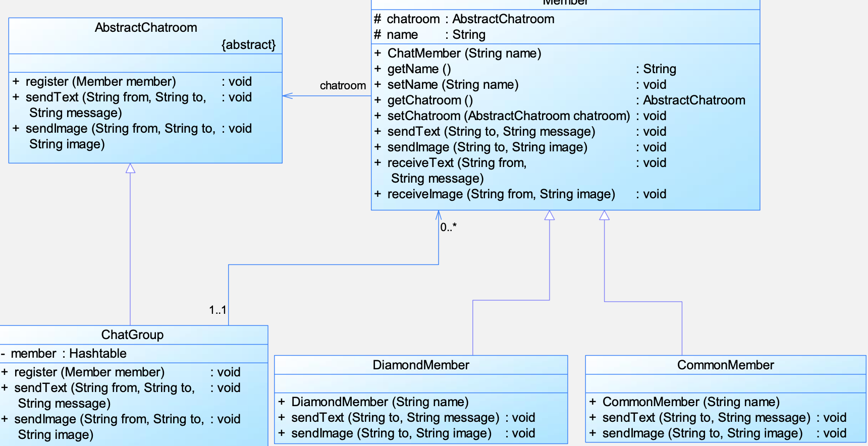Select the # name : String attribute
868x446 pixels.
point(429,35)
